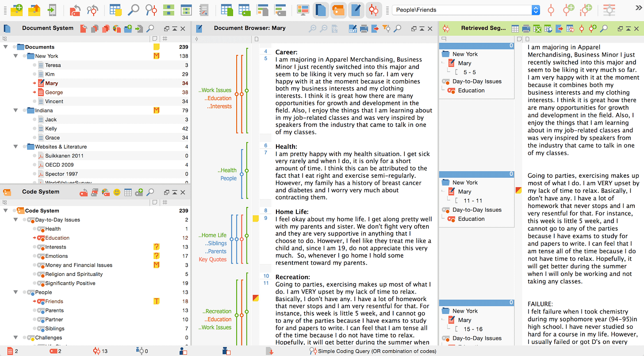Open the yellow memo beside Home Life paragraph

[255, 218]
